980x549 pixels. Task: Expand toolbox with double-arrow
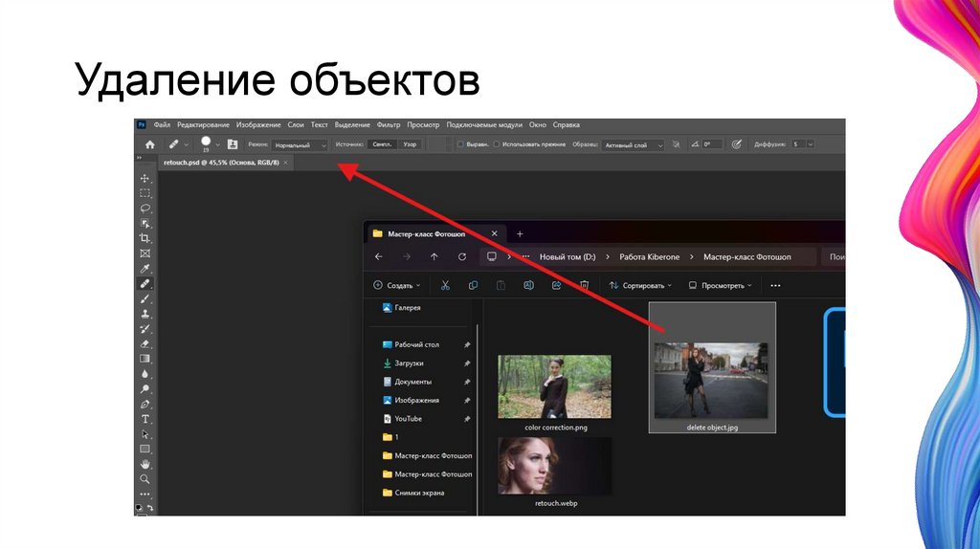click(140, 159)
